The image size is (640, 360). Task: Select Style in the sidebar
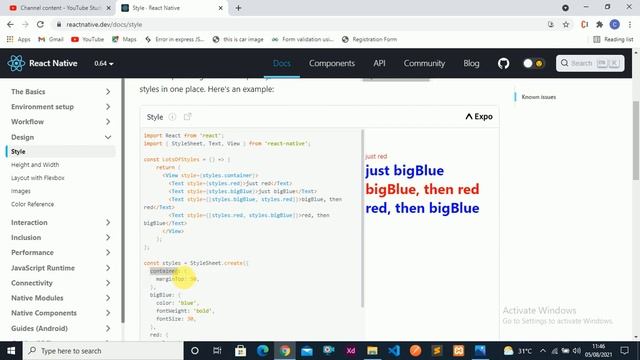tap(61, 151)
